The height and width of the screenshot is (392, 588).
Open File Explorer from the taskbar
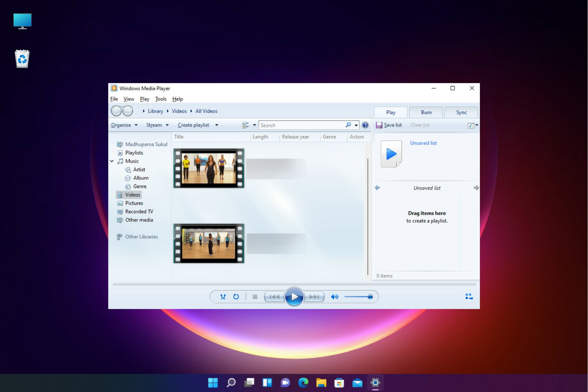tap(321, 383)
